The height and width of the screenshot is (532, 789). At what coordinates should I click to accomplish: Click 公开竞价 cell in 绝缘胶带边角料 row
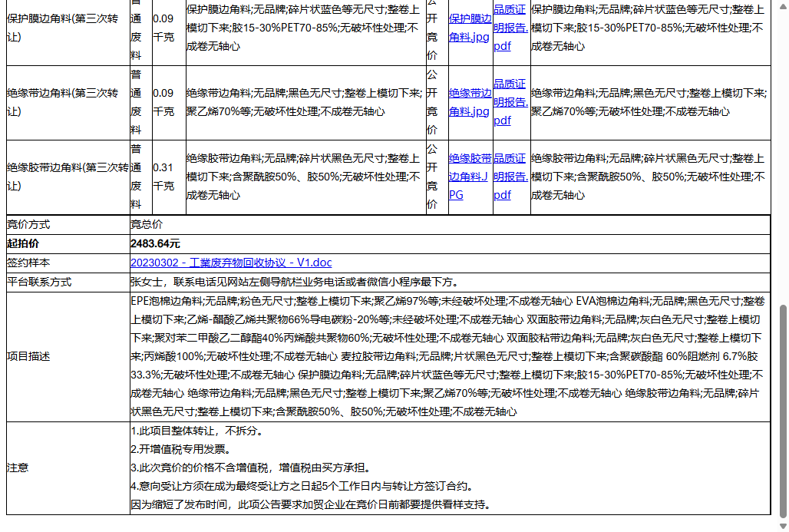(437, 177)
